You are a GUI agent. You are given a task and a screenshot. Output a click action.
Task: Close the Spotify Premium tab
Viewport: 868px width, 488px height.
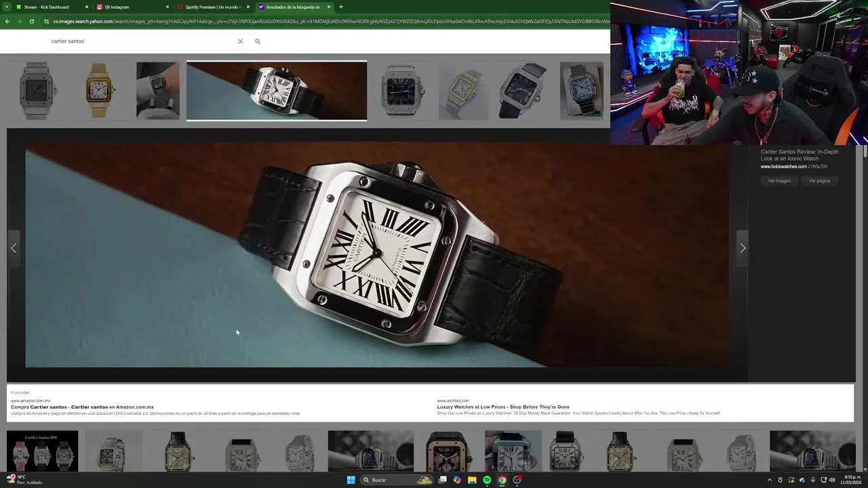click(248, 7)
